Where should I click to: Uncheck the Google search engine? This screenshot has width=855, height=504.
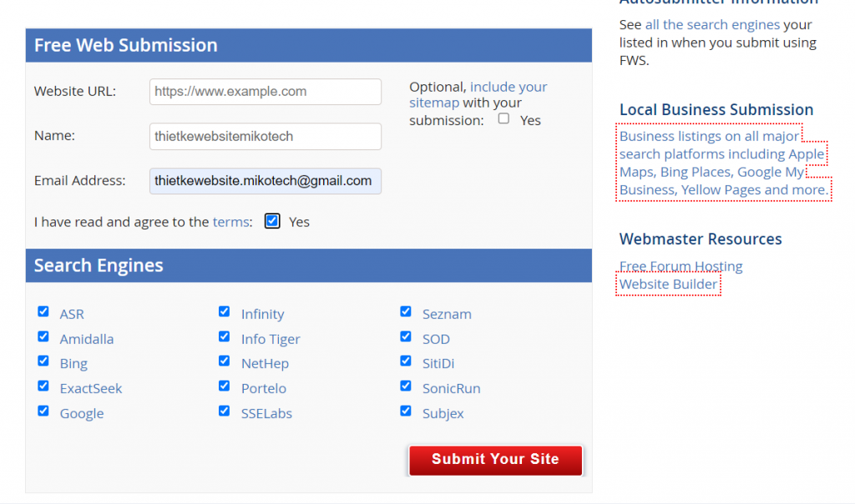tap(43, 411)
